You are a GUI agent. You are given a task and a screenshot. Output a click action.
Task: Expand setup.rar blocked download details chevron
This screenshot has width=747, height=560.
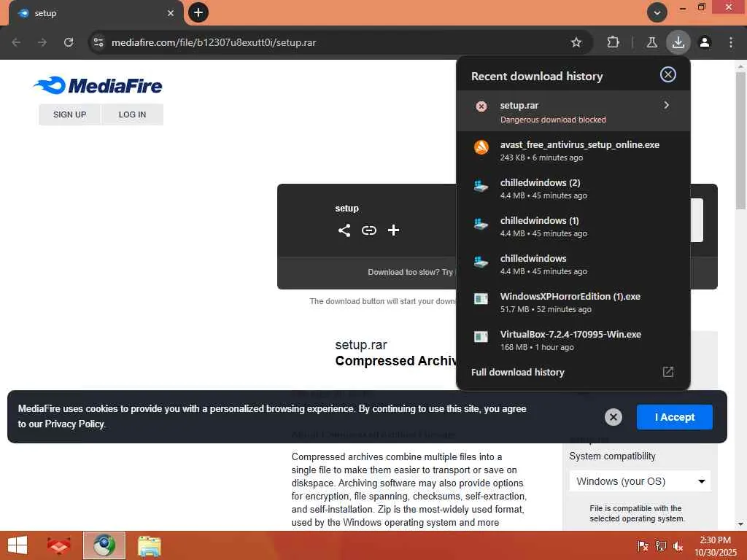tap(667, 105)
